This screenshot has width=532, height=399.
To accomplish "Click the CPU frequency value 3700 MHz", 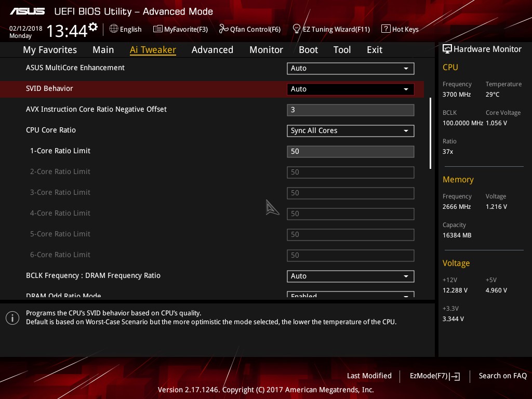I will tap(457, 95).
